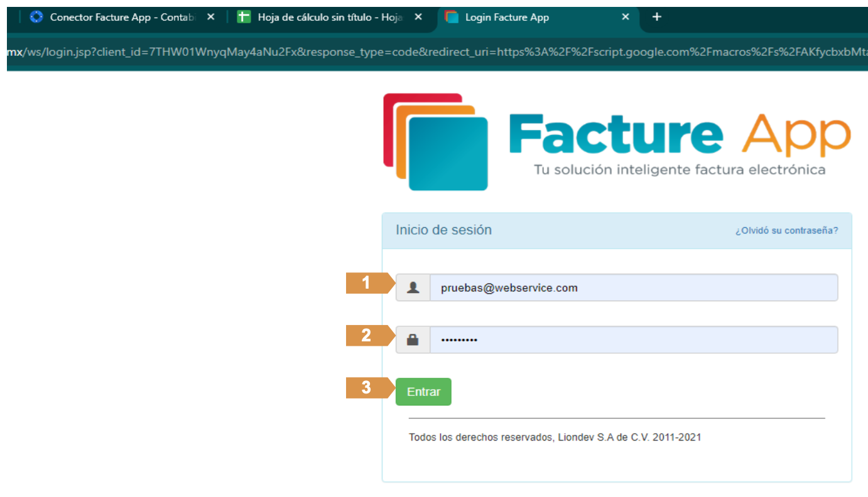Click the Facture App stacked squares logo

(435, 142)
